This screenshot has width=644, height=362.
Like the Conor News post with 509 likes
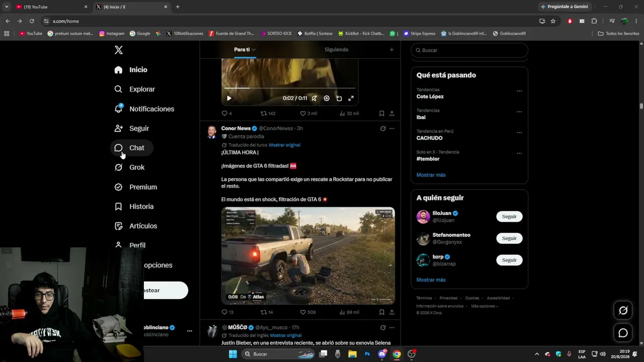(x=308, y=312)
